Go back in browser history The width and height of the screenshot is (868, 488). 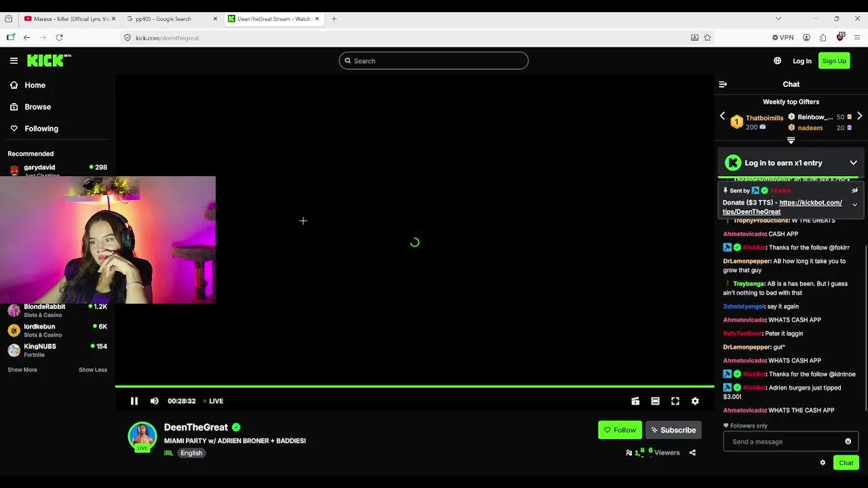tap(26, 38)
